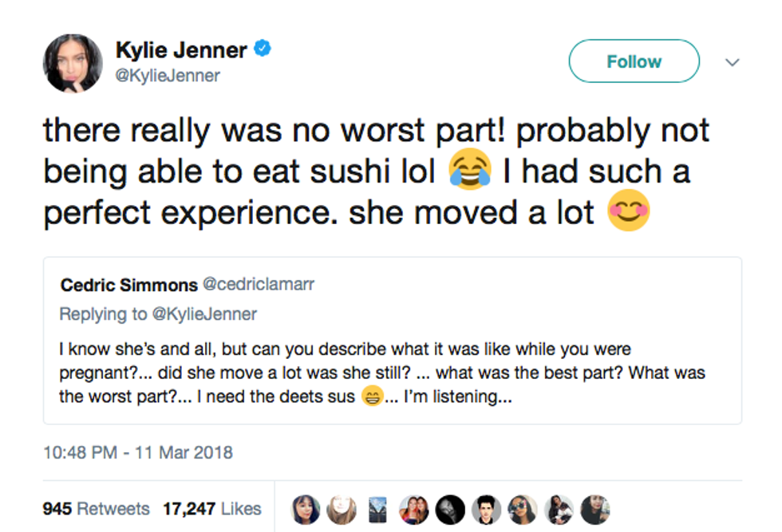Click the rectangular sky photo liker avatar

(379, 509)
